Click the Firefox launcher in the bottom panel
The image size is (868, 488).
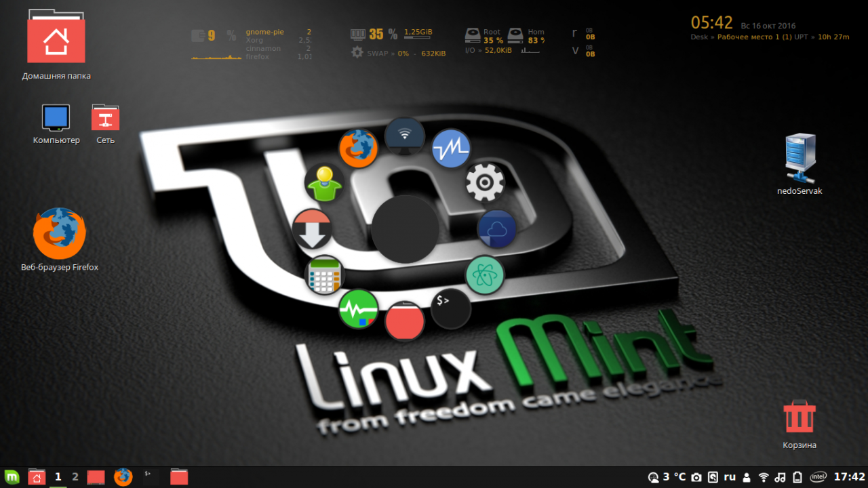click(x=123, y=477)
